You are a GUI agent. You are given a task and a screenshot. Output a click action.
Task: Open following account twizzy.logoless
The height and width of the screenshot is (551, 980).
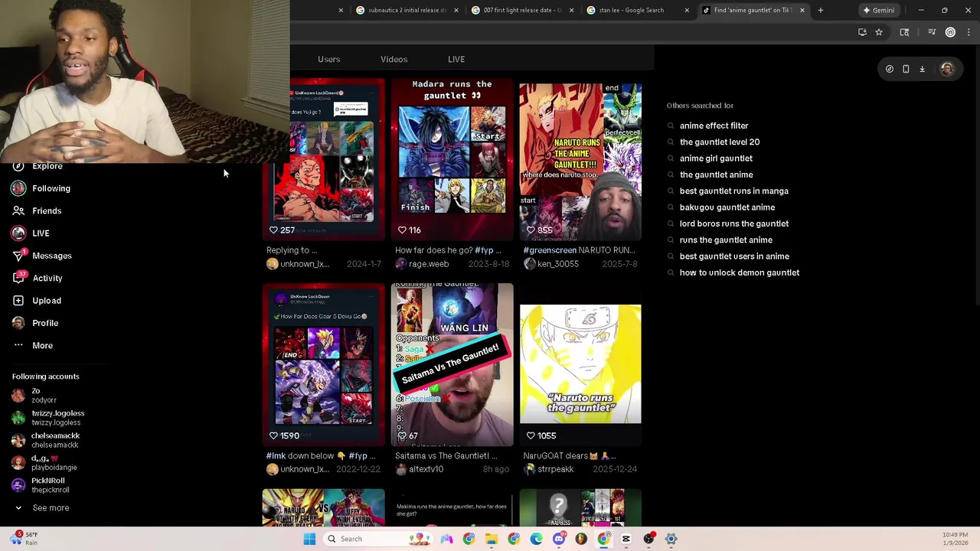(47, 418)
